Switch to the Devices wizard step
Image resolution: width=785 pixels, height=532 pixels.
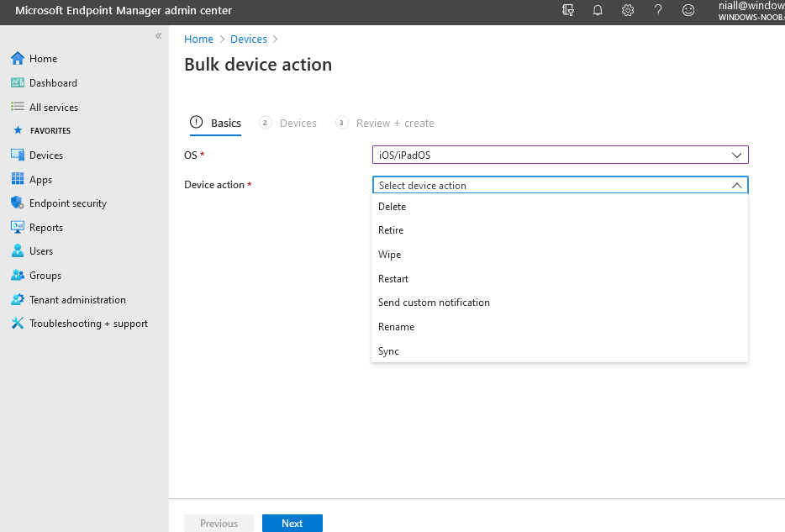pos(298,124)
